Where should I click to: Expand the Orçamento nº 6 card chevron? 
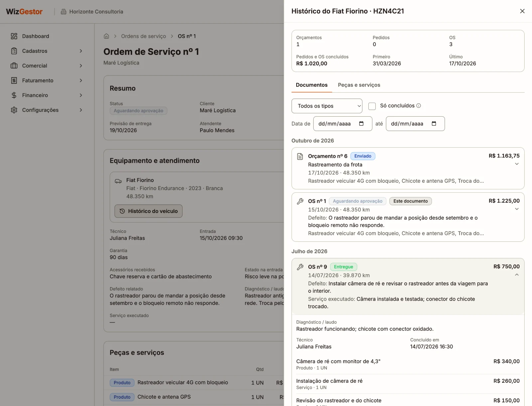(x=517, y=164)
